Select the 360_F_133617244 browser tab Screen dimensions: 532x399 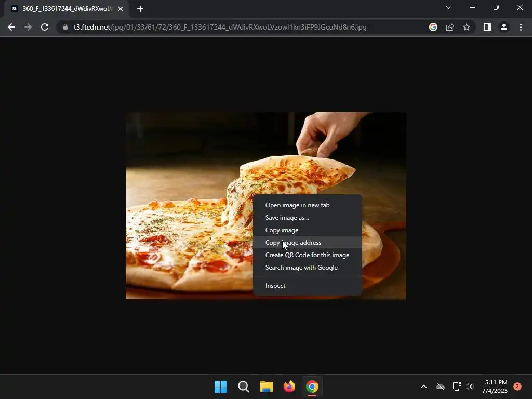(x=66, y=9)
